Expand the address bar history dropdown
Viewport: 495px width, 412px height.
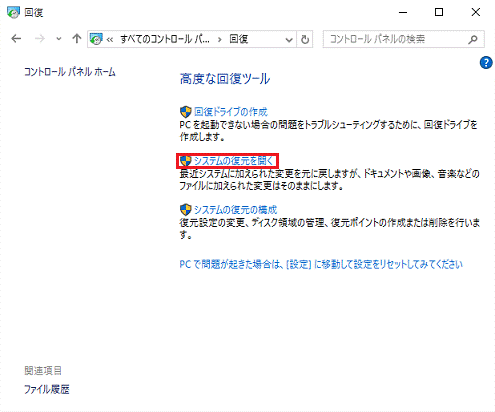click(x=289, y=40)
